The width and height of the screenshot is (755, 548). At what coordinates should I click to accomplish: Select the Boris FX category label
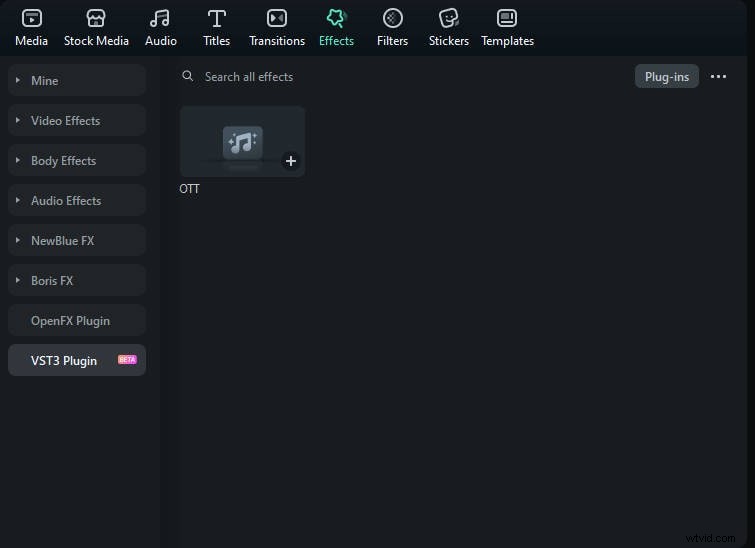click(52, 281)
